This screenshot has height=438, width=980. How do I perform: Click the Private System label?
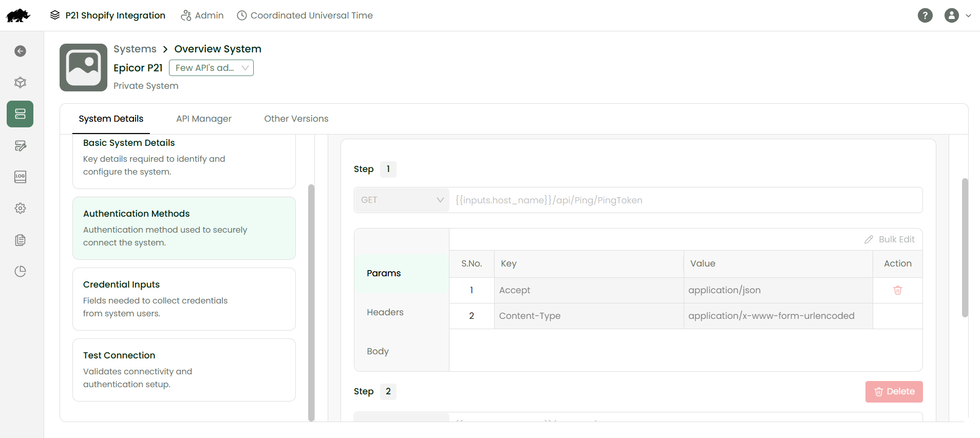coord(146,86)
